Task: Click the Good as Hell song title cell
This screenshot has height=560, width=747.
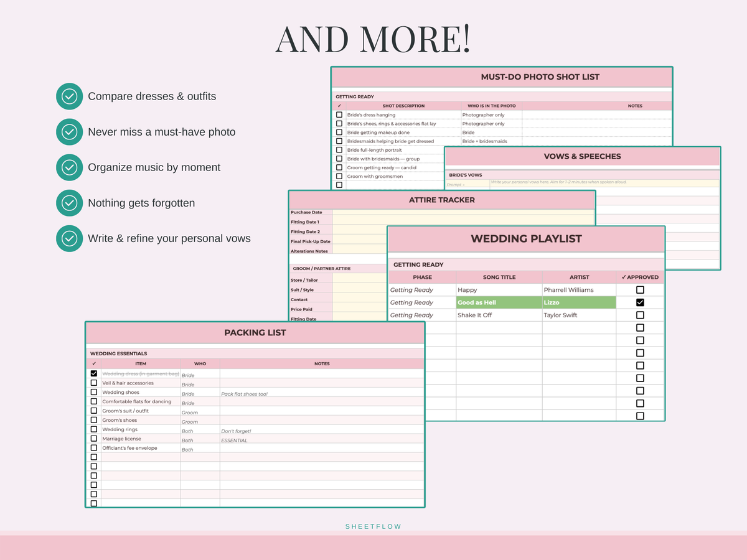Action: [499, 302]
